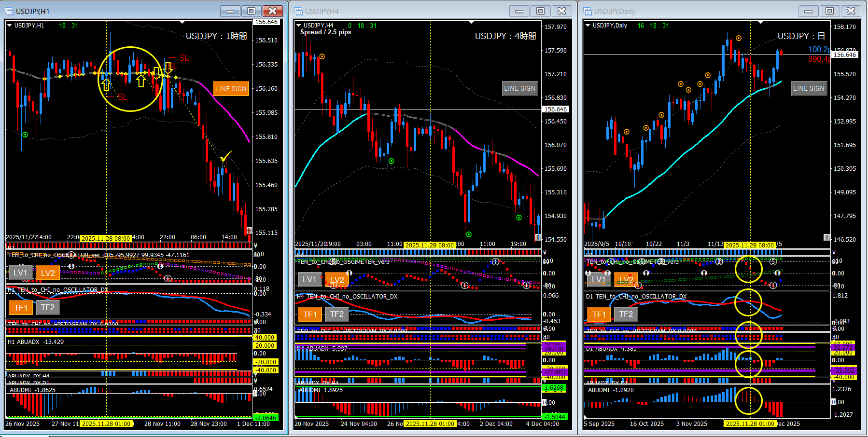
Task: Toggle the orange LINE SIGN on the H1 chart
Action: pos(231,89)
